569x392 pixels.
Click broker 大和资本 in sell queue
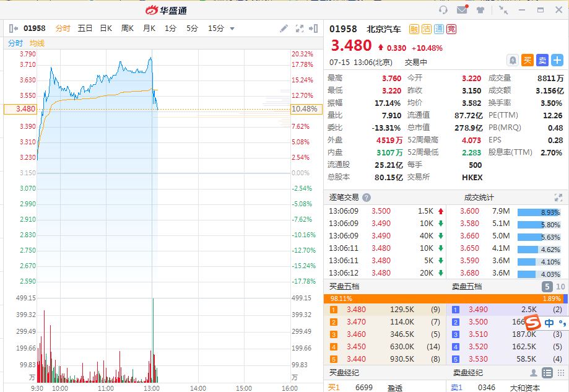tap(525, 388)
